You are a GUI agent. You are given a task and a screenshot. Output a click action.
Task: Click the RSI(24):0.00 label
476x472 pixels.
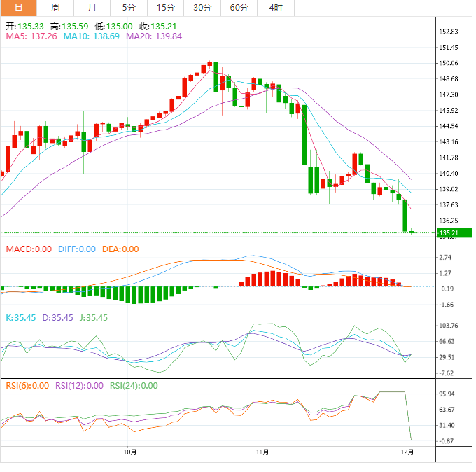(x=134, y=386)
